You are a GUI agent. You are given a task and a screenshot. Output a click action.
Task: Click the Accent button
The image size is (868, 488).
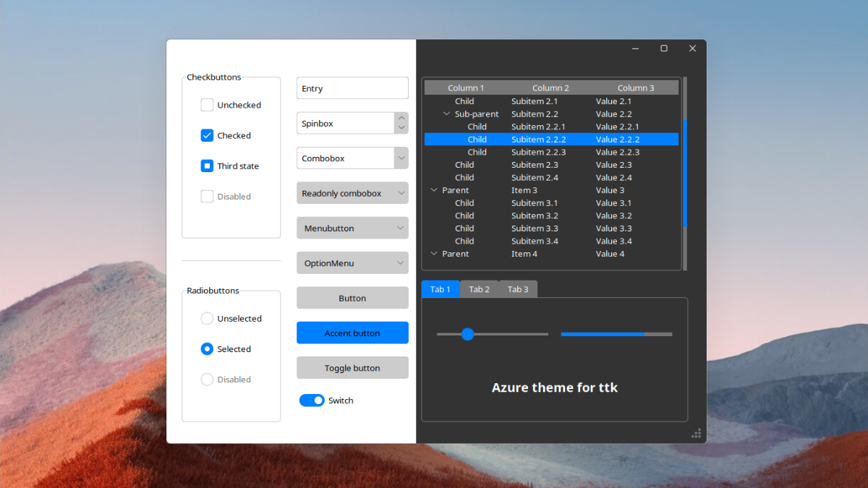point(352,333)
